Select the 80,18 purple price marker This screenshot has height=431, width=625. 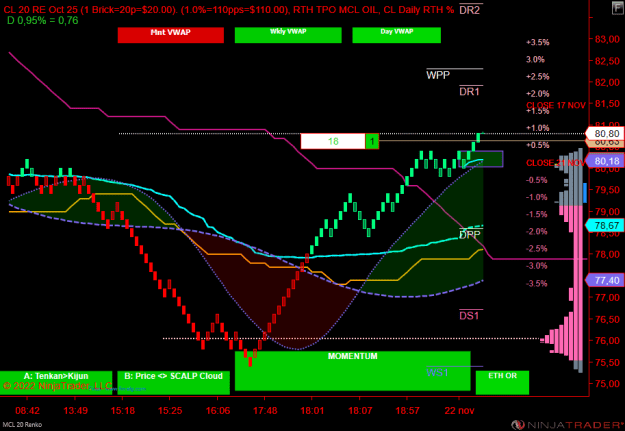606,161
